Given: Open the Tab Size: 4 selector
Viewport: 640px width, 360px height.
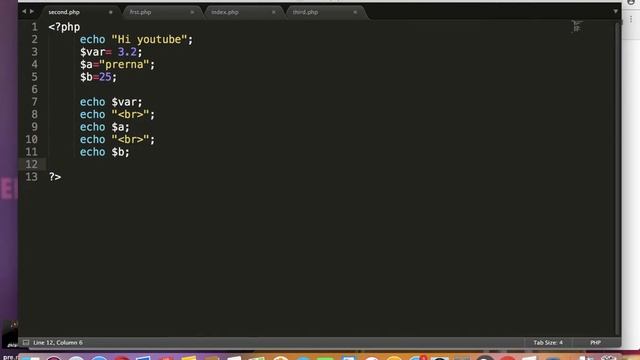Looking at the screenshot, I should 548,342.
